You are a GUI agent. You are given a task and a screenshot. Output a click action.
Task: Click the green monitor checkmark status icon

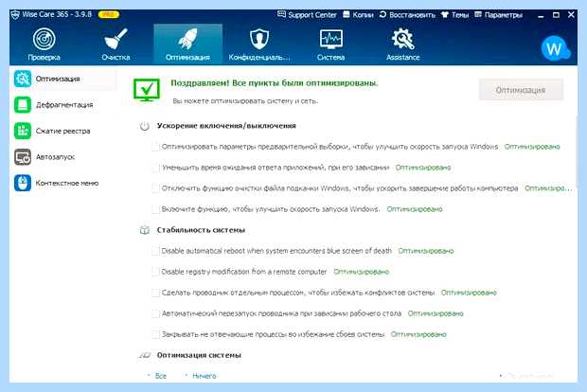(147, 90)
